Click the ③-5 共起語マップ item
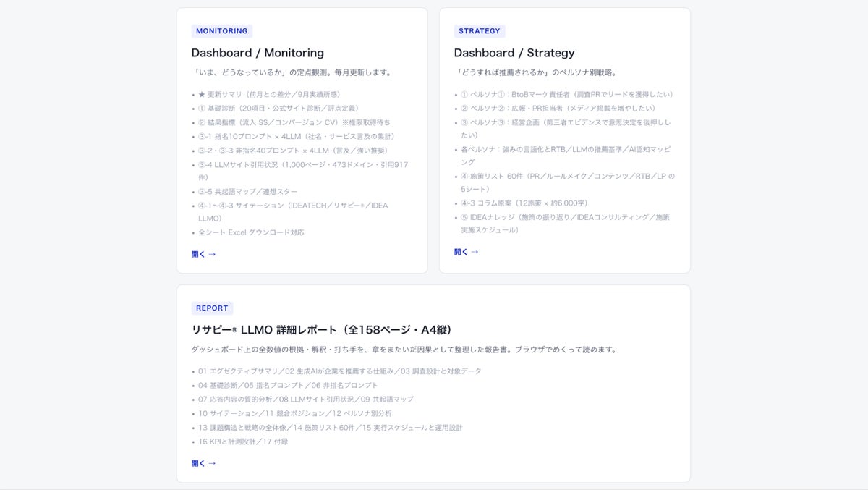The width and height of the screenshot is (868, 490). coord(247,192)
